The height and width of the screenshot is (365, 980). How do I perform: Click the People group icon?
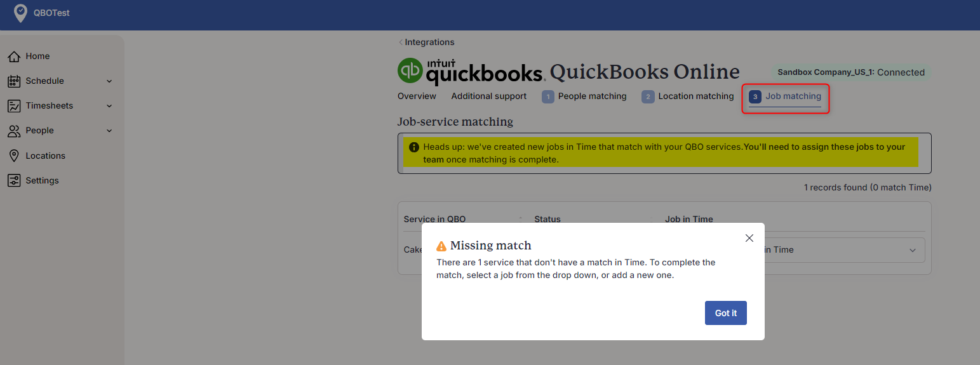[14, 131]
